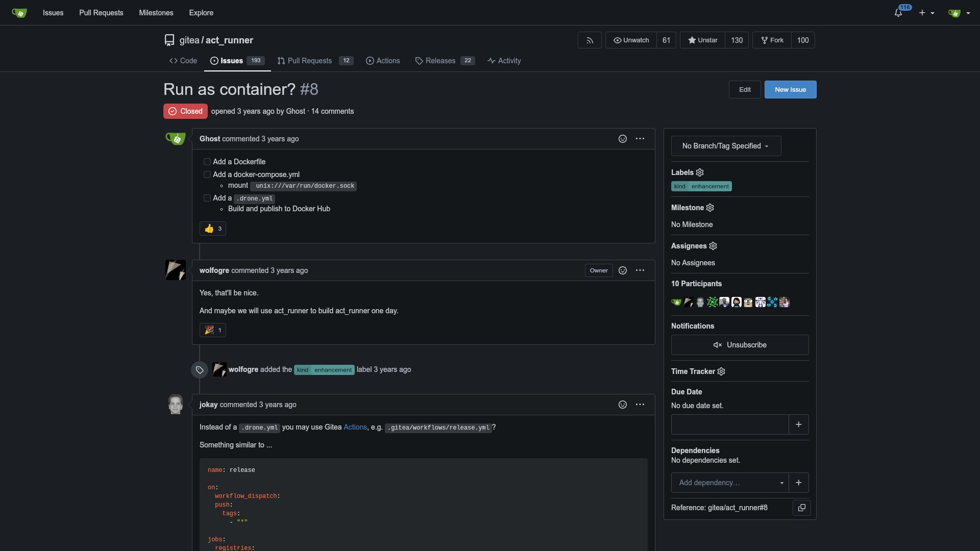980x551 pixels.
Task: Click the Milestone settings gear icon
Action: coord(710,208)
